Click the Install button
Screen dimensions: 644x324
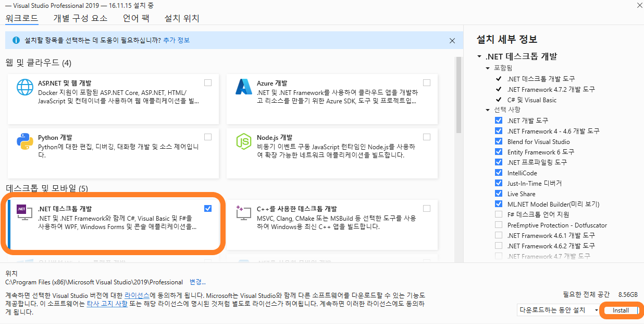pyautogui.click(x=621, y=310)
